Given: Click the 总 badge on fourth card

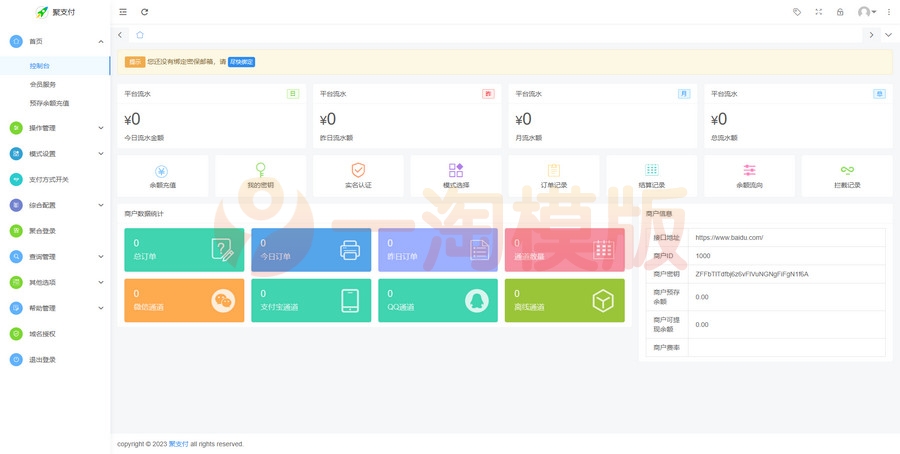Looking at the screenshot, I should tap(879, 94).
